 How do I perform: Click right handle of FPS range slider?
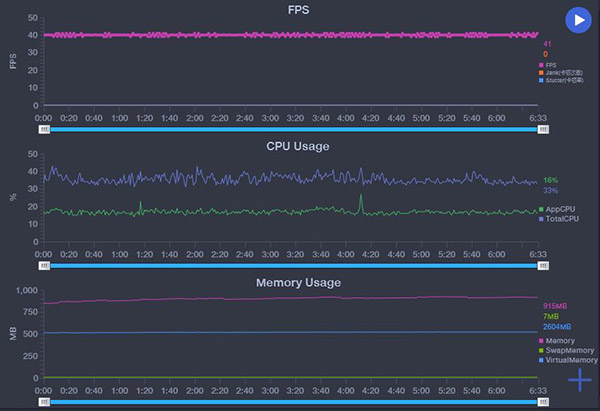click(543, 130)
